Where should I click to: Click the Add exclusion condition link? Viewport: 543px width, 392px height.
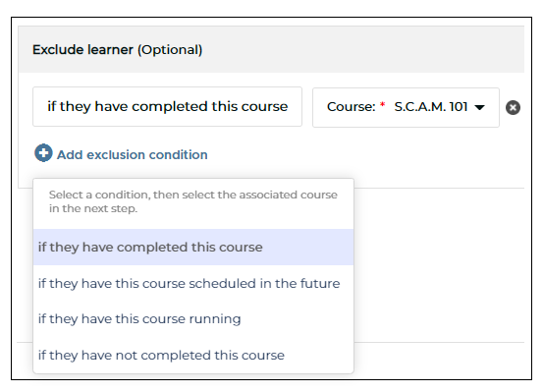[132, 154]
